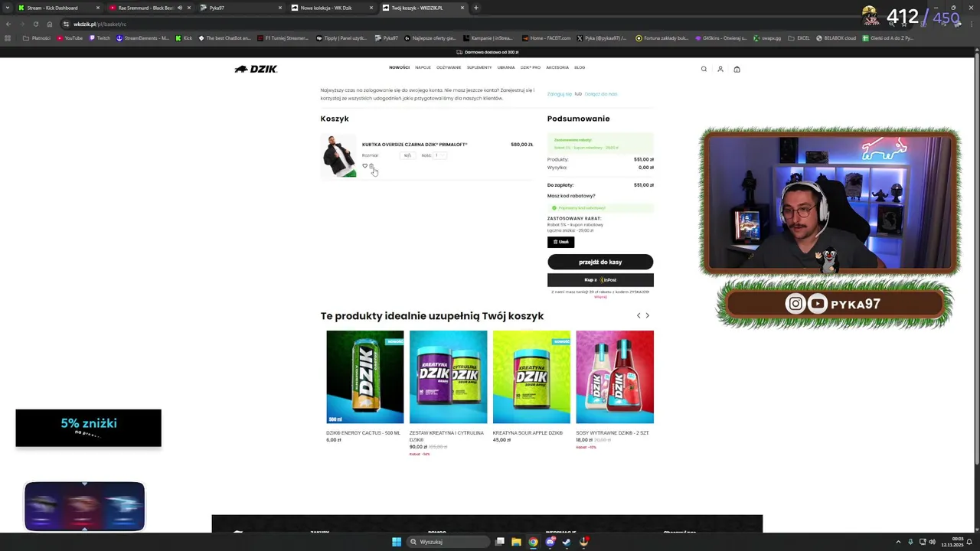The width and height of the screenshot is (980, 551).
Task: Open Zestaw Kreatyna i Cytrulina product image
Action: (x=448, y=377)
